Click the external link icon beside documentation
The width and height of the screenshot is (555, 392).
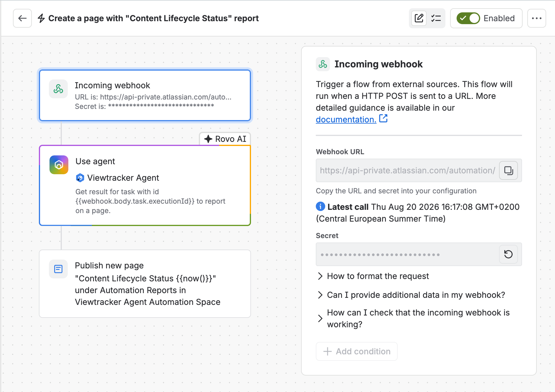click(383, 119)
